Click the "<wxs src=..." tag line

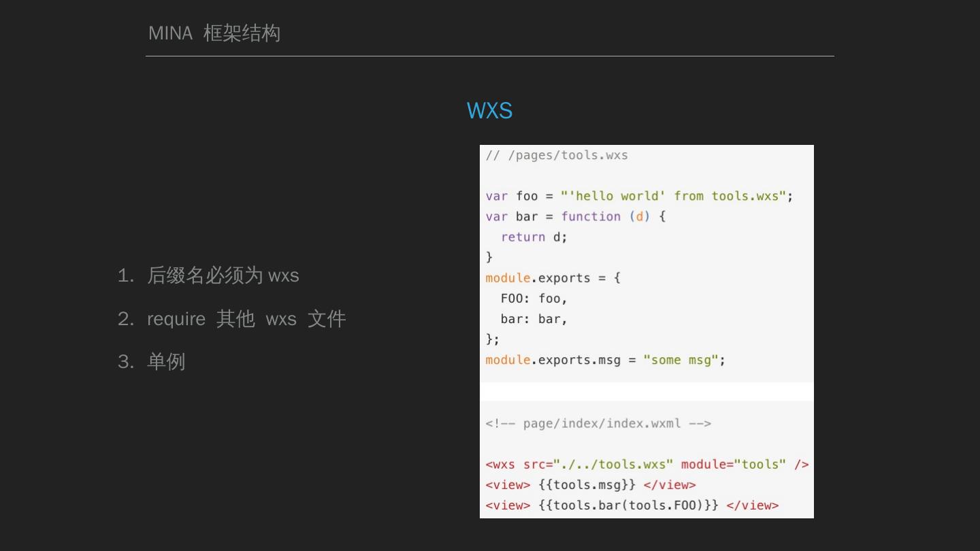(647, 464)
